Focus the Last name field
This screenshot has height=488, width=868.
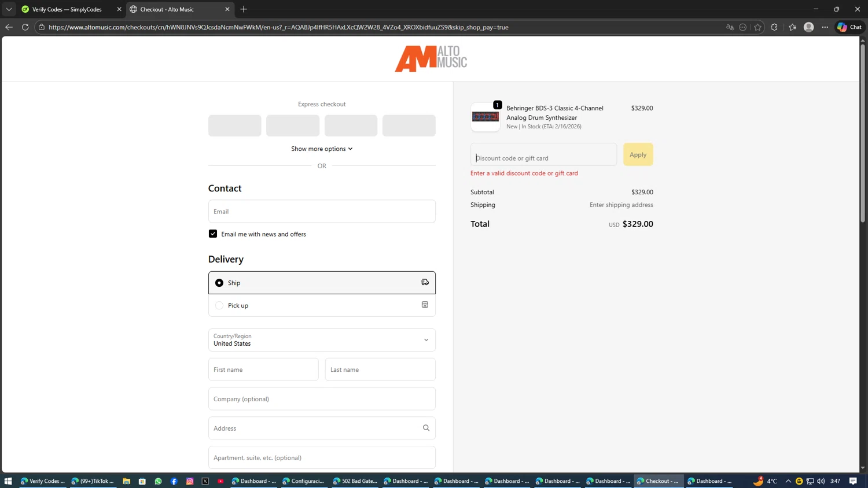pos(380,369)
